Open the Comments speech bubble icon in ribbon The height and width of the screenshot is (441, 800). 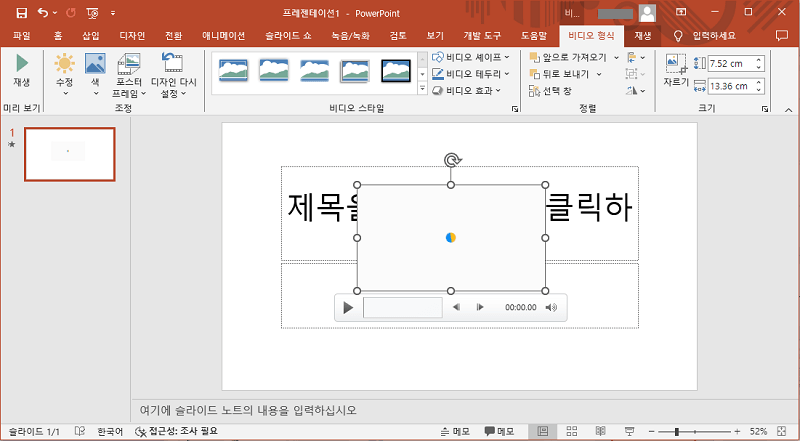point(782,36)
